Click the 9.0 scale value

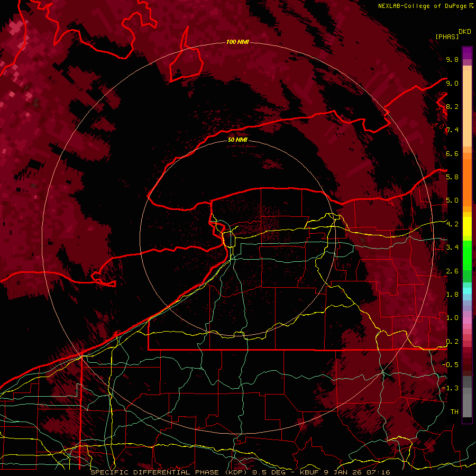[452, 83]
